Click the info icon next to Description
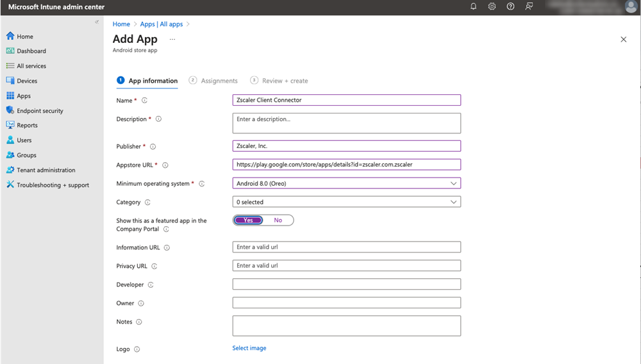 [x=158, y=119]
